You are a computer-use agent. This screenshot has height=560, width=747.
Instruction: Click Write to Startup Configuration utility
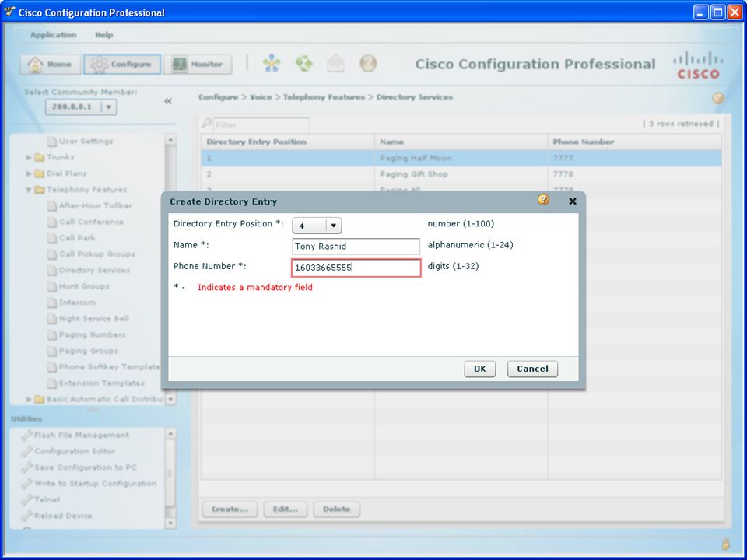89,484
